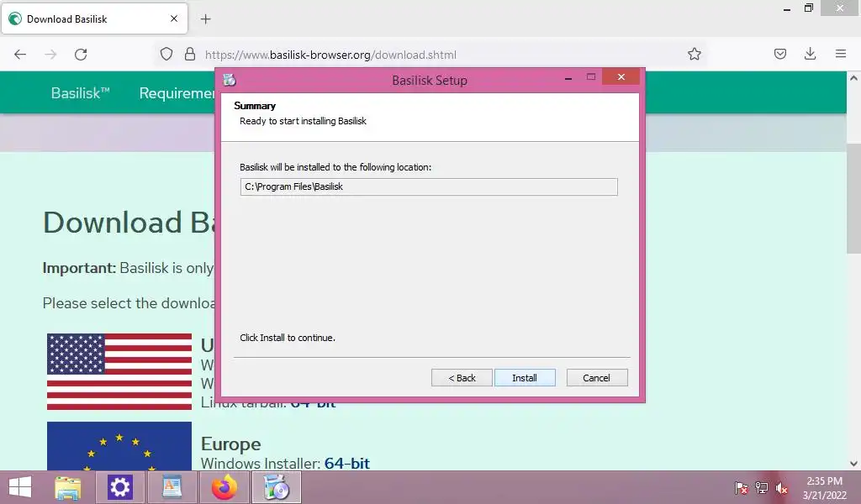Click Europe Windows Installer 64-bit link

pos(347,464)
